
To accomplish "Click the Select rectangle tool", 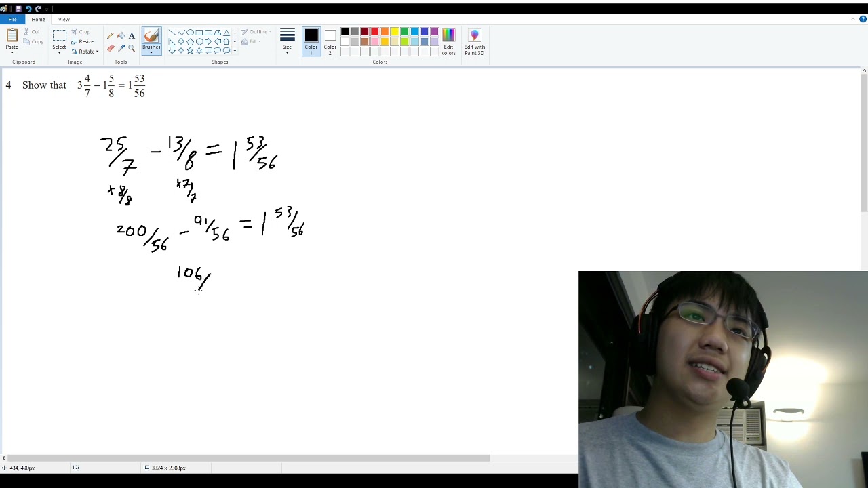I will pyautogui.click(x=59, y=36).
